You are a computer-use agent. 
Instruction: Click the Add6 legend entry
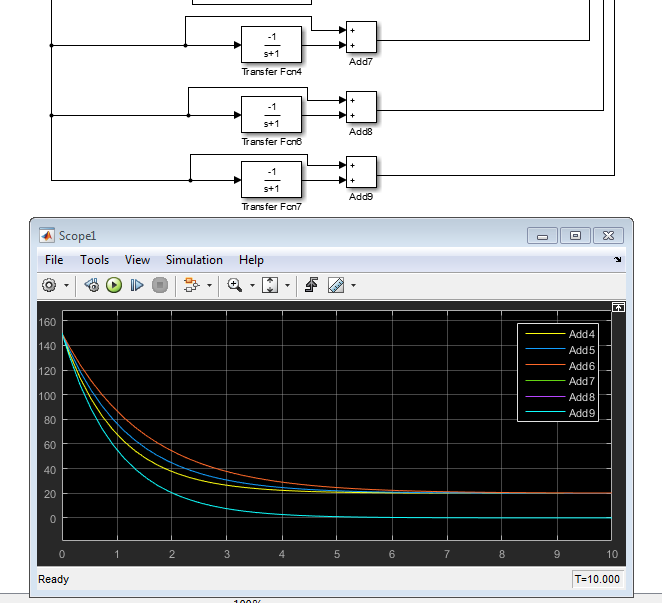[581, 366]
